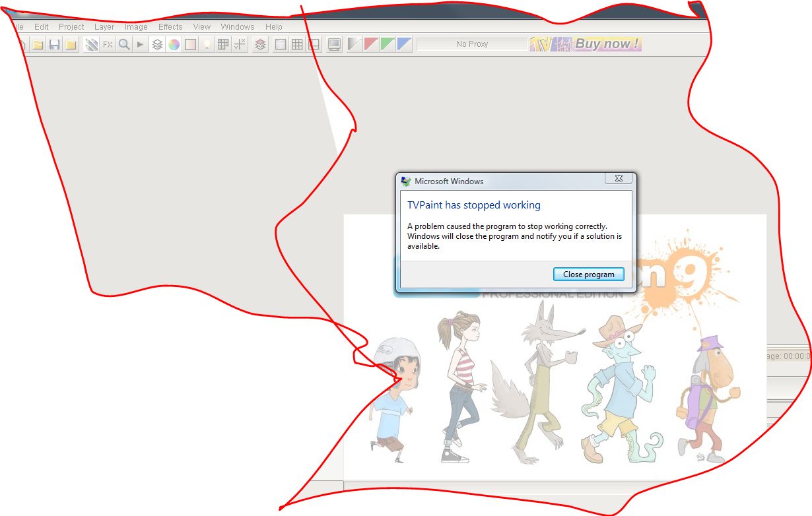Viewport: 812px width, 516px height.
Task: Click the layers stack icon left of the color wheel
Action: click(157, 44)
